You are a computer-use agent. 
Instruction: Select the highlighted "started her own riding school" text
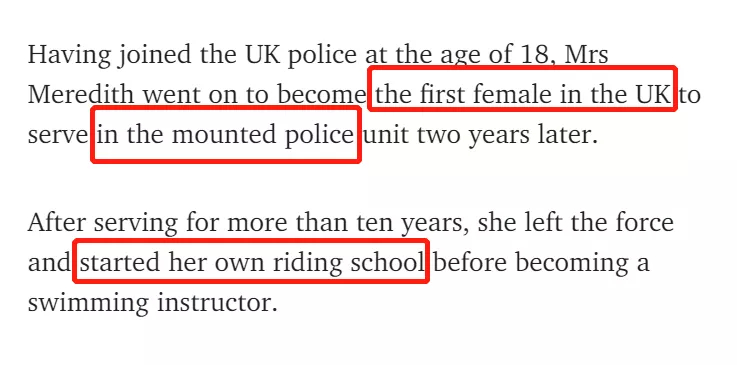click(x=252, y=263)
